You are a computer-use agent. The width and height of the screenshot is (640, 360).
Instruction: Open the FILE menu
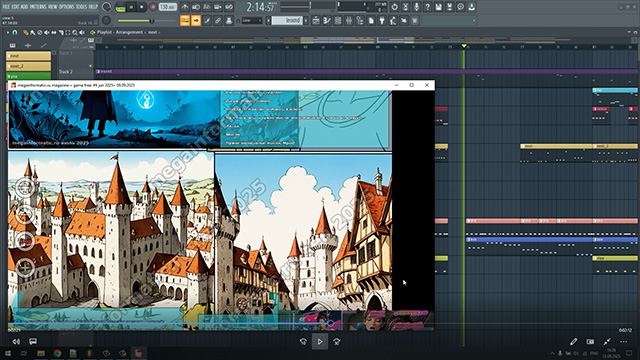6,7
